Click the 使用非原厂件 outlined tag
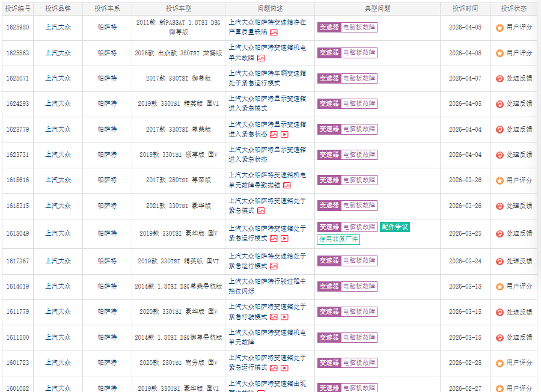Screen dimensions: 541x392 point(338,239)
